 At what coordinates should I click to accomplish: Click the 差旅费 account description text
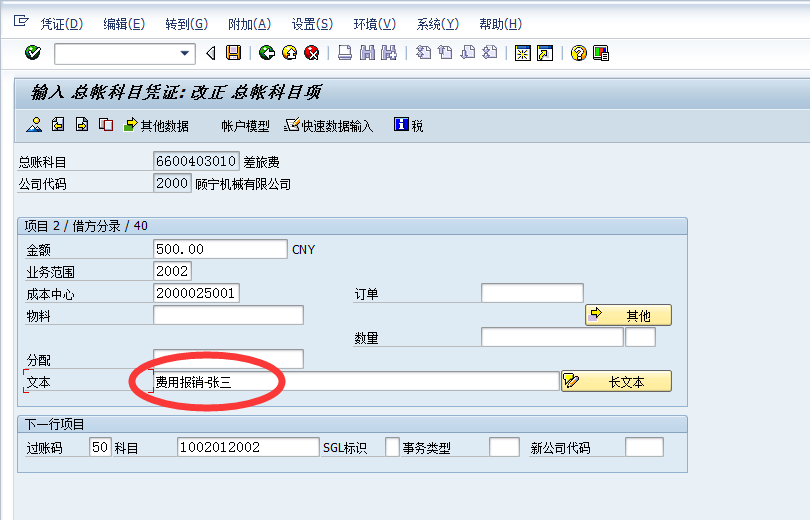(261, 162)
